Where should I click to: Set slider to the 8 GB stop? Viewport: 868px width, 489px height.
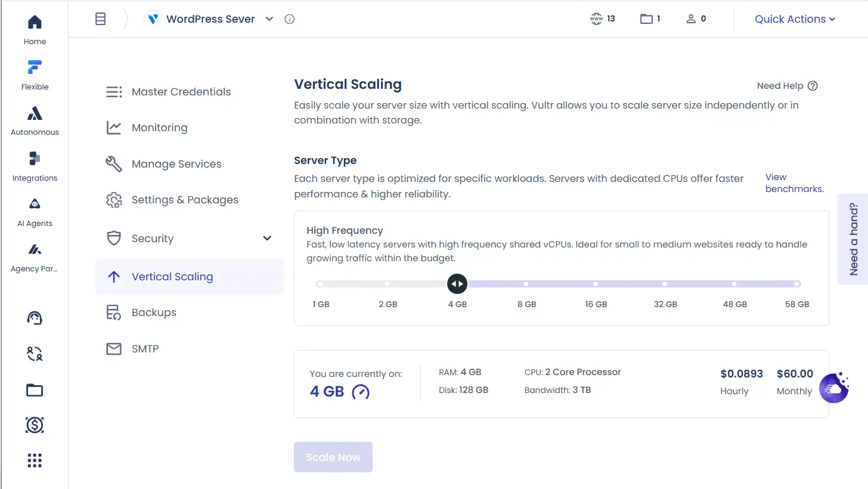click(x=526, y=284)
